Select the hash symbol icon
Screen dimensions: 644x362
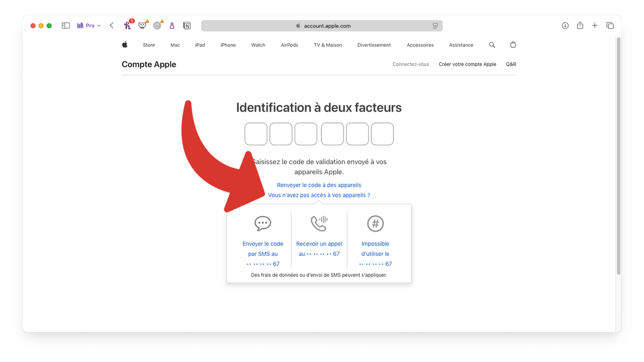pyautogui.click(x=375, y=224)
